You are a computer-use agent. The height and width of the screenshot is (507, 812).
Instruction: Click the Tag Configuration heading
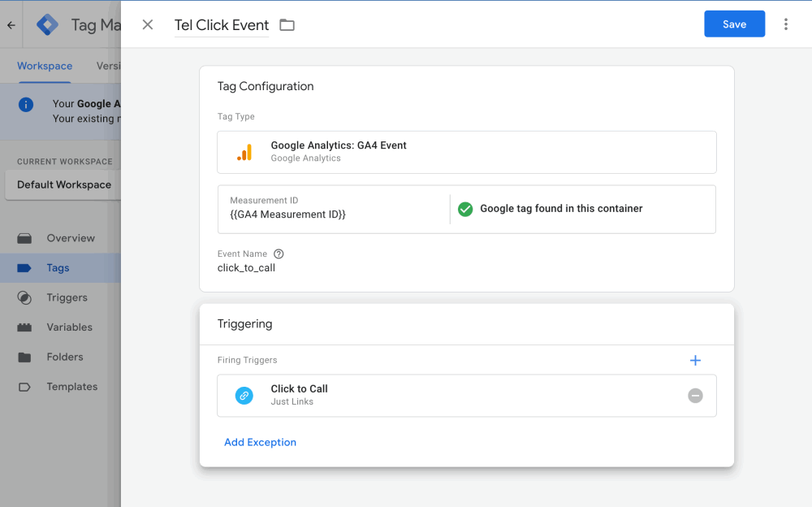click(x=266, y=86)
